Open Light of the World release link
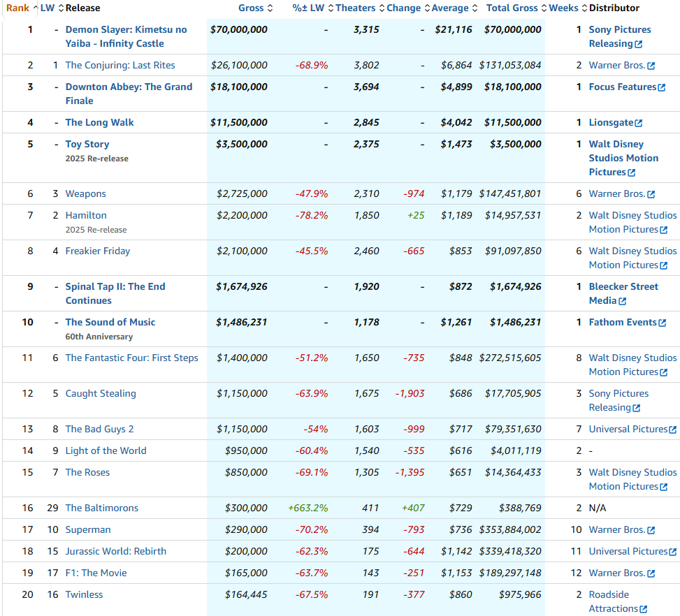 106,450
